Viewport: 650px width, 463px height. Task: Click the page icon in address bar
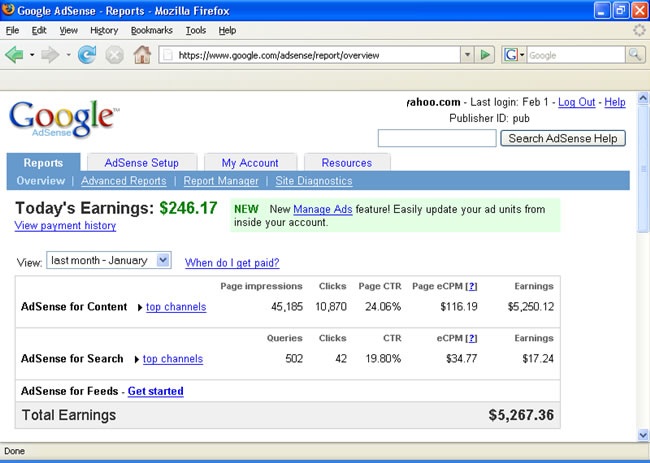point(168,55)
